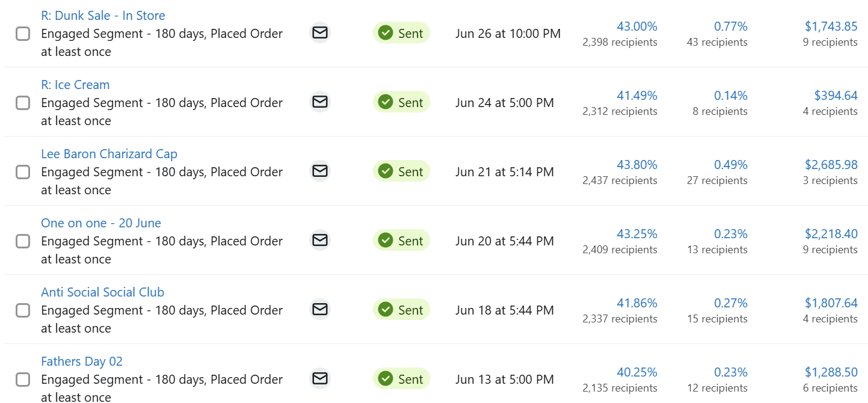
Task: Open the Fathers Day 02 campaign
Action: click(x=82, y=361)
